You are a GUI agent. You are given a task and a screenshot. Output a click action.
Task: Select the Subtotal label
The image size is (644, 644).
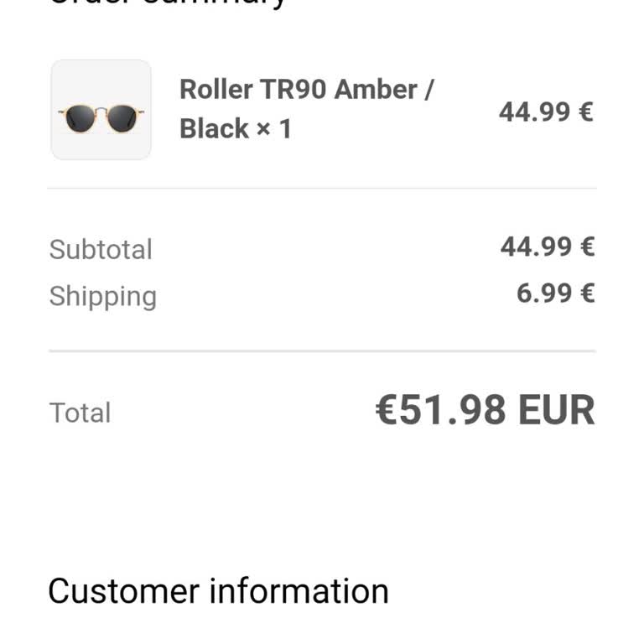(x=101, y=250)
